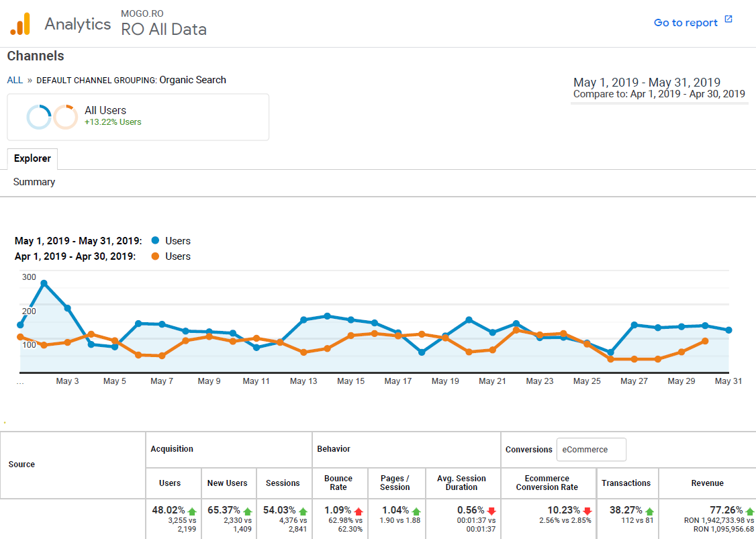Screen dimensions: 756x539
Task: Select the Summary view option
Action: tap(34, 182)
